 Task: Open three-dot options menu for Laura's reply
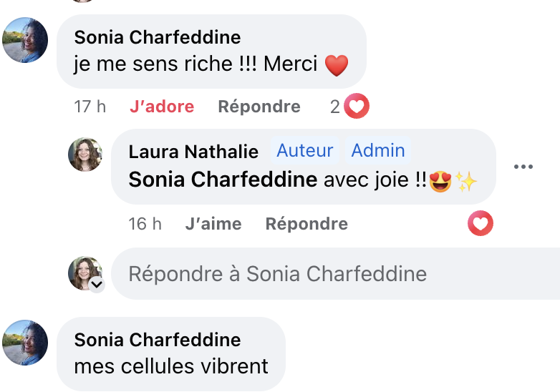pos(523,167)
